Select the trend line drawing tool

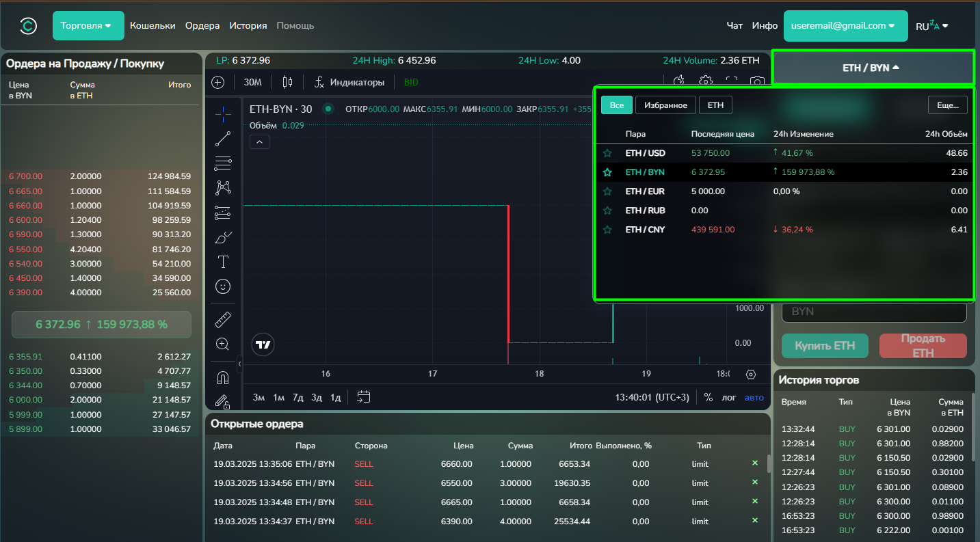[x=223, y=139]
